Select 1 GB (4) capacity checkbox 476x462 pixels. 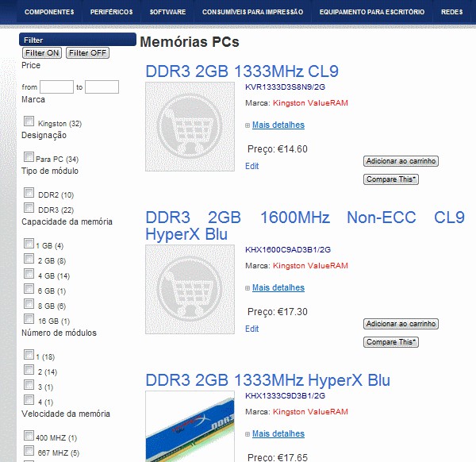[29, 243]
